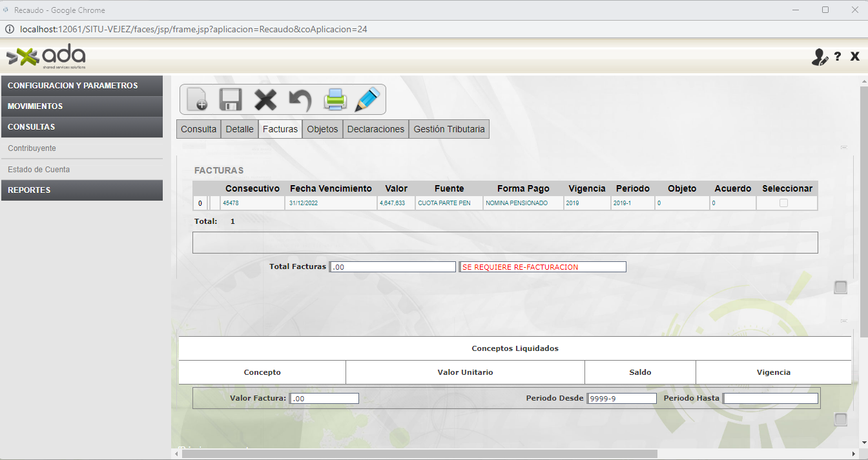Click the New document toolbar icon

[196, 99]
